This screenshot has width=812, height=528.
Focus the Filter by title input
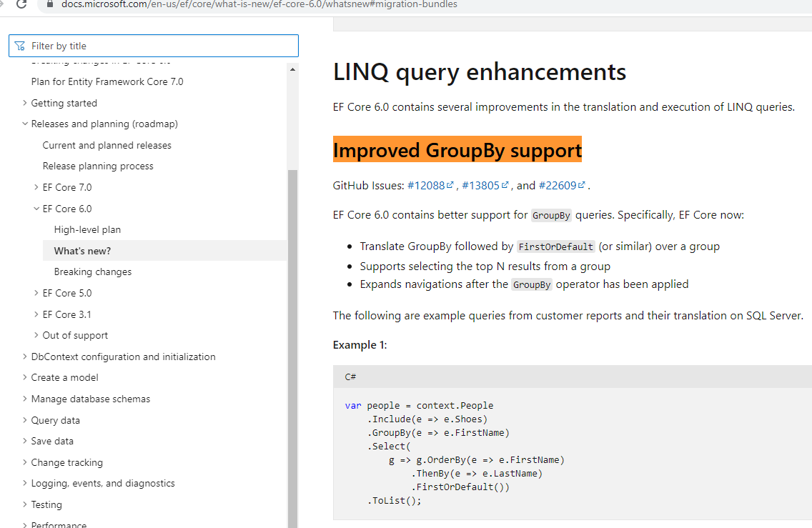(x=154, y=46)
